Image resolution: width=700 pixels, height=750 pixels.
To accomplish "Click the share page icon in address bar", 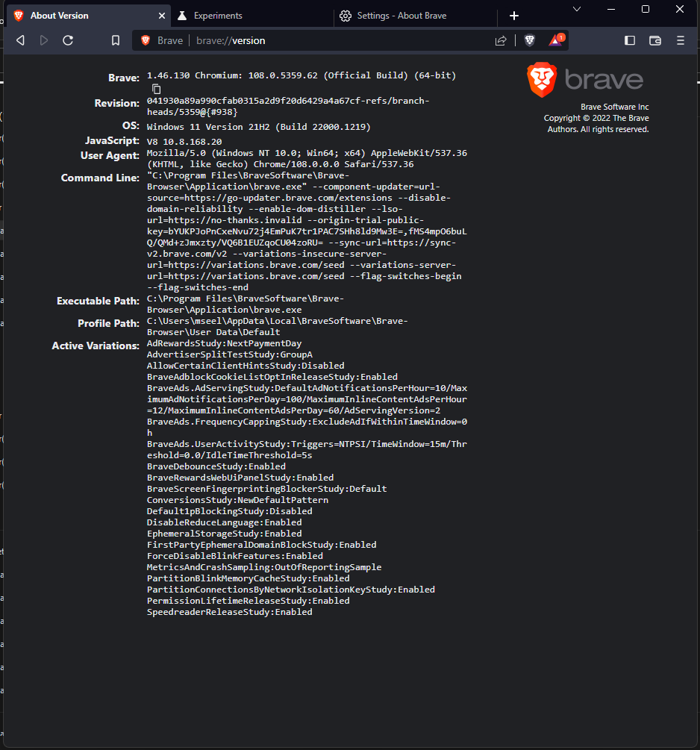I will click(501, 40).
